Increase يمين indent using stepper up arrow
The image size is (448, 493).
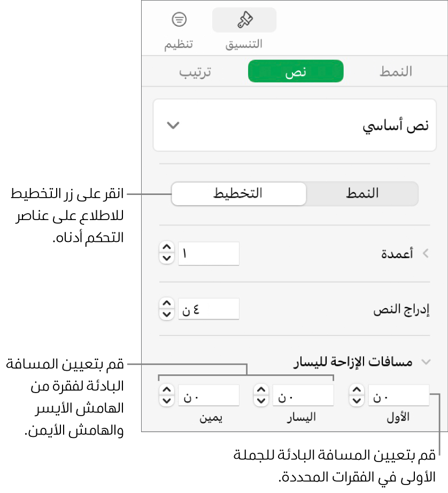point(167,392)
